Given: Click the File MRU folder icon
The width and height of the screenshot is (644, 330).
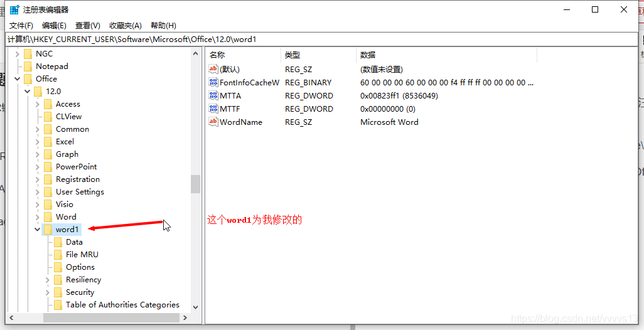Looking at the screenshot, I should pos(58,255).
